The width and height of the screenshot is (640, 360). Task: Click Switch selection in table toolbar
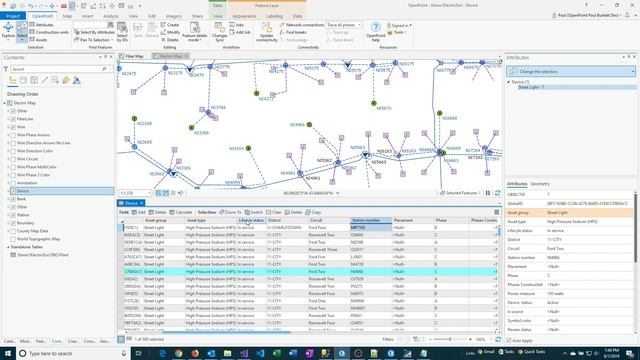tap(253, 212)
